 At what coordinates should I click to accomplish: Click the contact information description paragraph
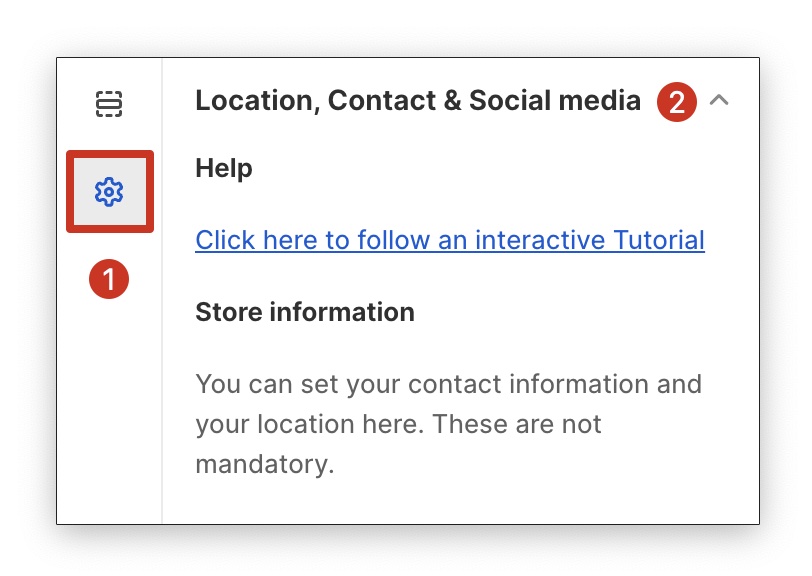coord(448,424)
